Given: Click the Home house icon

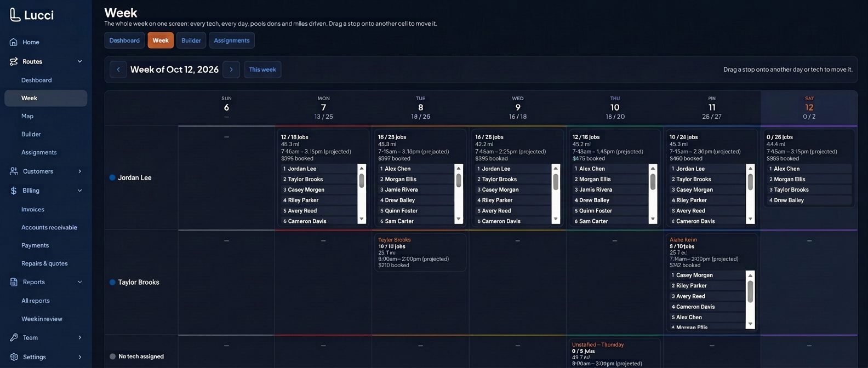Looking at the screenshot, I should (x=14, y=42).
